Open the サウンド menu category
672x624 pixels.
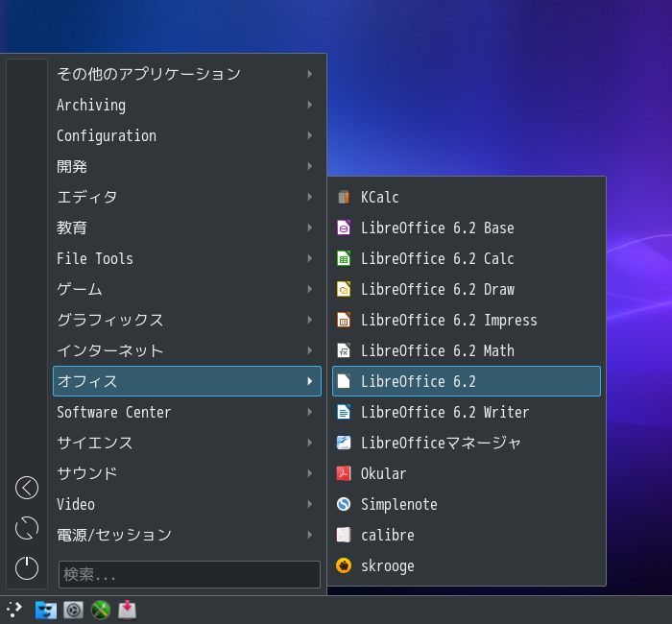point(187,473)
